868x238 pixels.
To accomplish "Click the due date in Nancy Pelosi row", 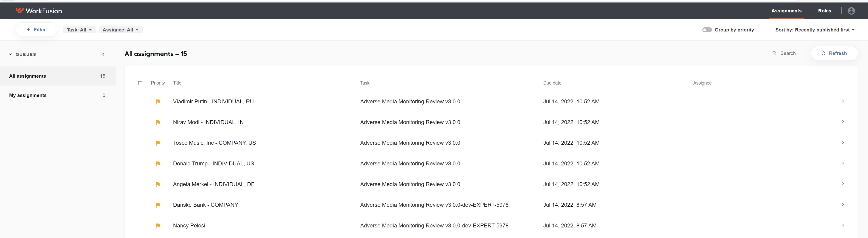I will tap(570, 226).
